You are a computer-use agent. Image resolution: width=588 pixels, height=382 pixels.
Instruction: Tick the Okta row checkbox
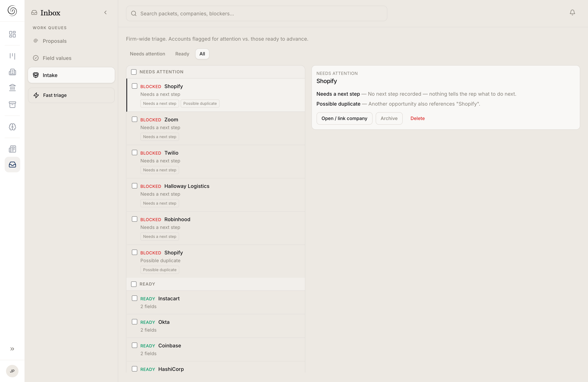[134, 322]
